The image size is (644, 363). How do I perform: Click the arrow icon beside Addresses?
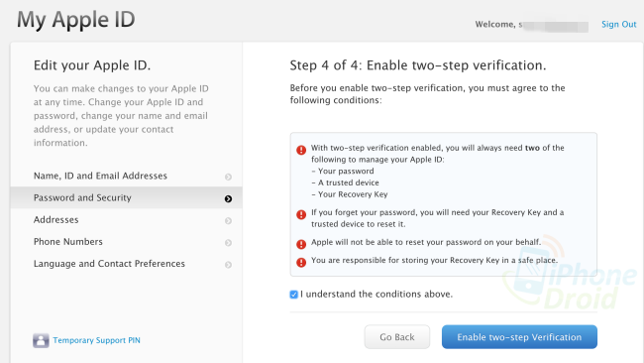coord(228,221)
